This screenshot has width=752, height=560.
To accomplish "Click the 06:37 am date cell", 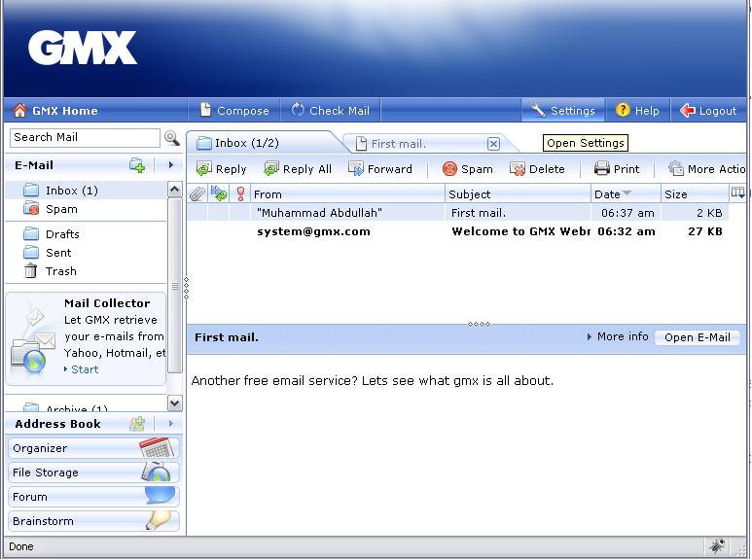I will [x=627, y=213].
